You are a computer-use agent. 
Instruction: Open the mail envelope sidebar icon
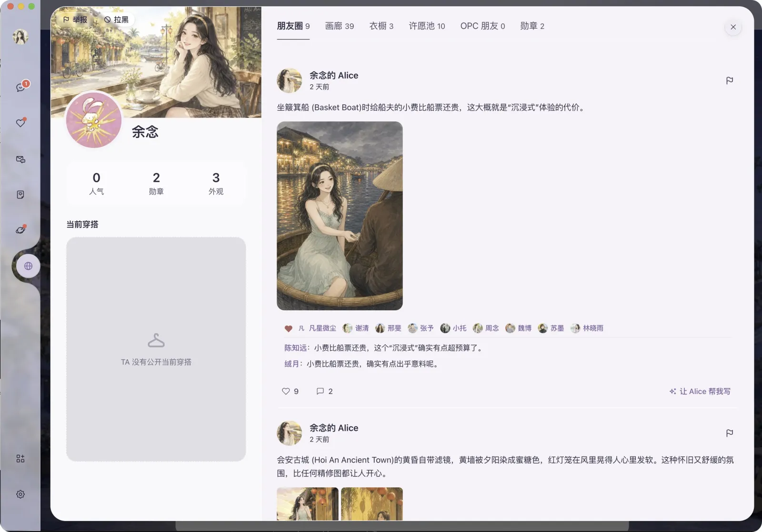coord(20,159)
